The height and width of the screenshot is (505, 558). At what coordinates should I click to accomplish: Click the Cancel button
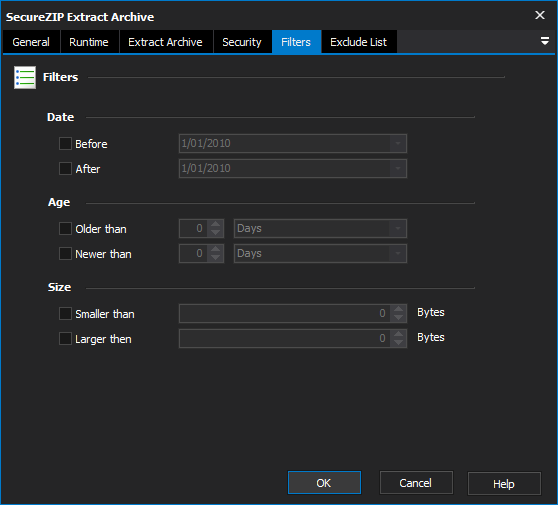[416, 483]
